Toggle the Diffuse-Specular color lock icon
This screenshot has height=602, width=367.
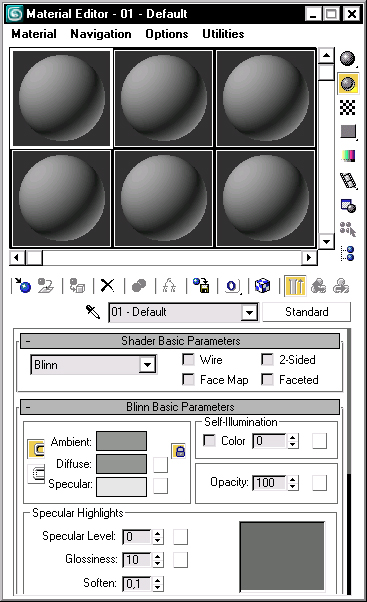pyautogui.click(x=36, y=473)
